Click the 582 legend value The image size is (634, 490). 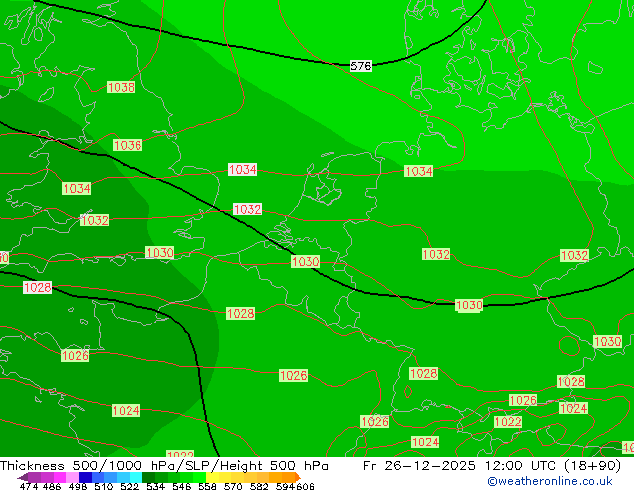tap(259, 486)
